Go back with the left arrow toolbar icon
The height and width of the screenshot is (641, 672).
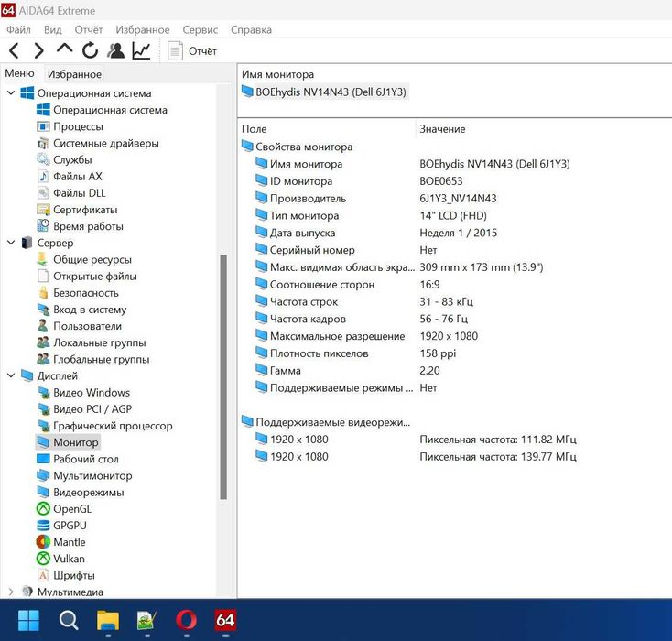(x=14, y=50)
